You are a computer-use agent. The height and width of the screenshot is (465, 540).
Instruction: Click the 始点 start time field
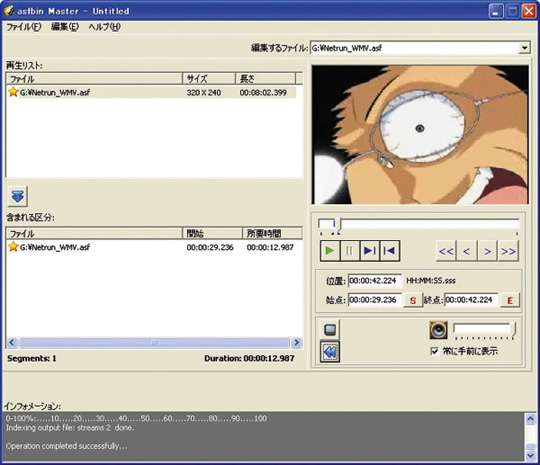pyautogui.click(x=375, y=300)
